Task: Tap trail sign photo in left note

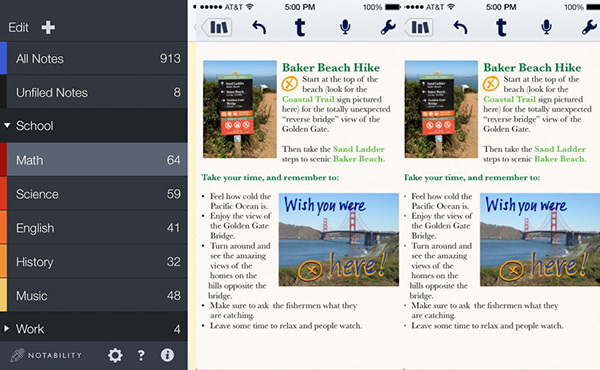Action: coord(240,109)
